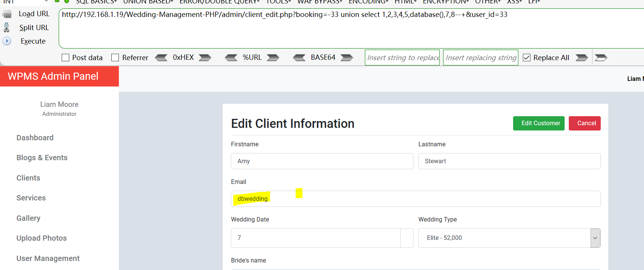Click the right arrow after %URL
Screen dimensions: 644x270
click(273, 58)
